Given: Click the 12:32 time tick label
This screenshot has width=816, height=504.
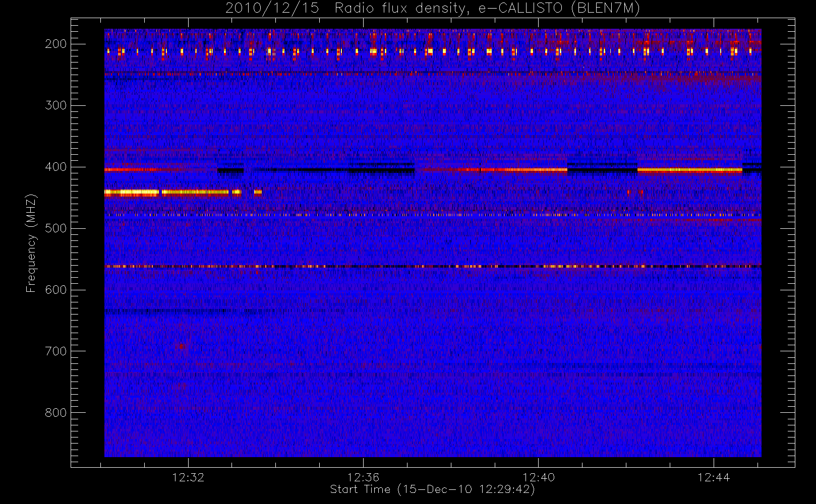Looking at the screenshot, I should coord(188,477).
